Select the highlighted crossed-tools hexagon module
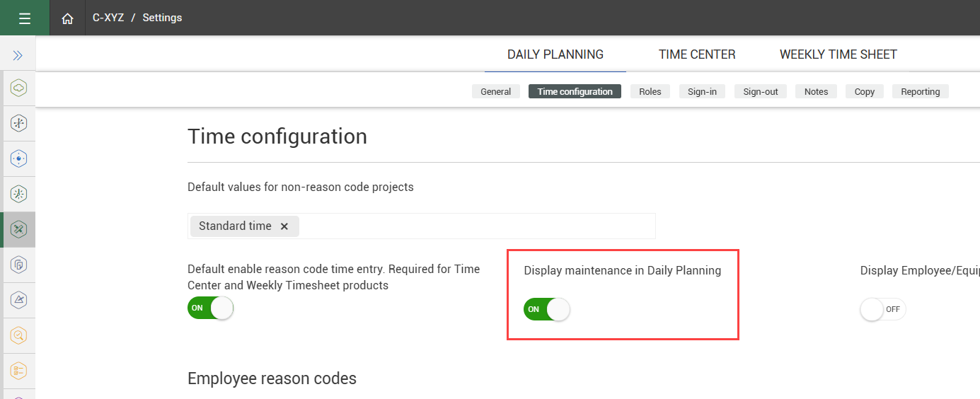 (19, 229)
